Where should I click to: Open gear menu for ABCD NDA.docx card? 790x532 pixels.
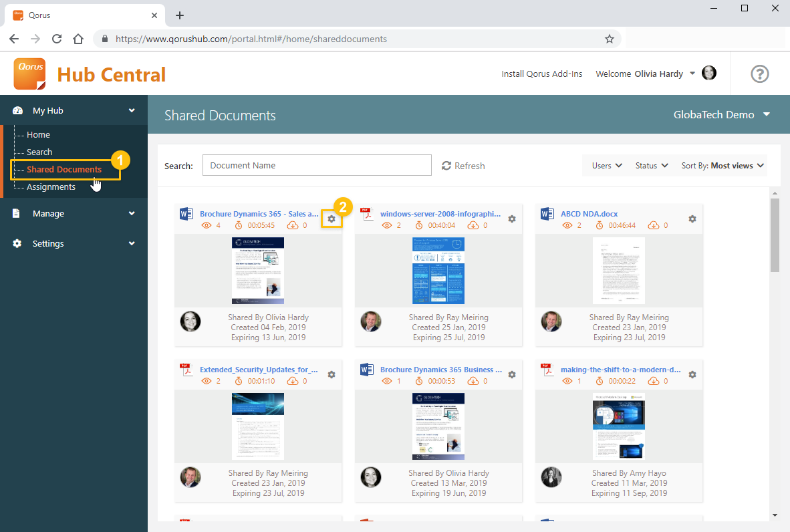(692, 219)
